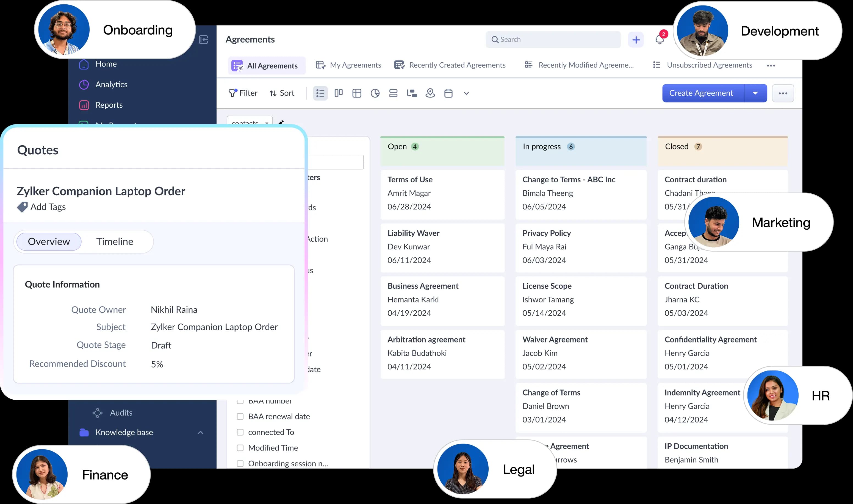Switch to My Agreements tab

pos(348,65)
